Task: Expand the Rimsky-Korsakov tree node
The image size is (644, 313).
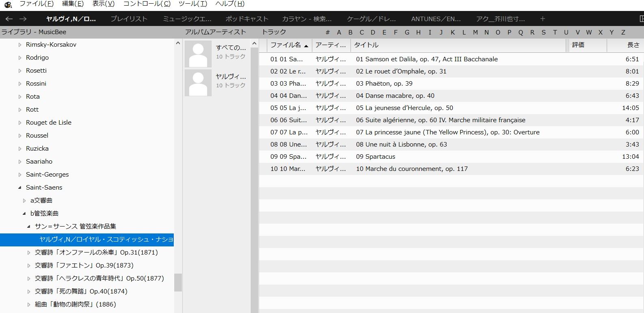Action: pos(20,45)
